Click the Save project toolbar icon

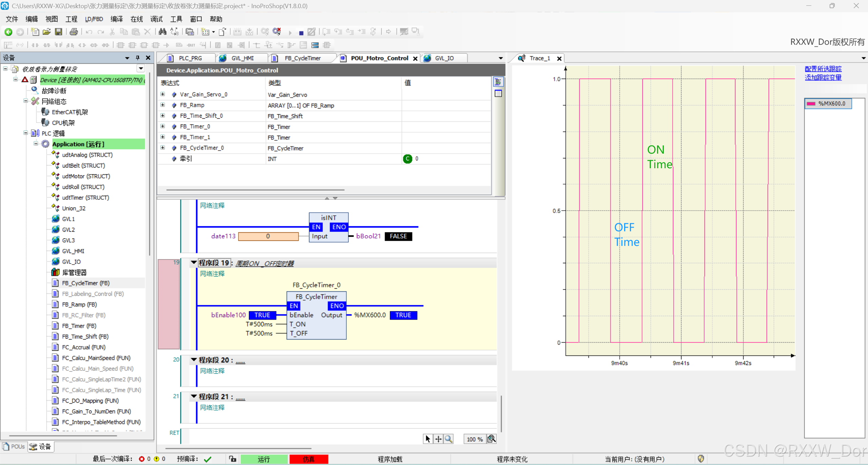point(59,32)
